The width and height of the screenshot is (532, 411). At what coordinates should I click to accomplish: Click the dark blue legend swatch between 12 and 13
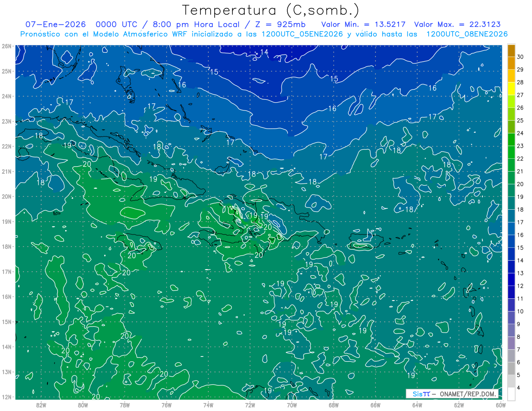511,279
